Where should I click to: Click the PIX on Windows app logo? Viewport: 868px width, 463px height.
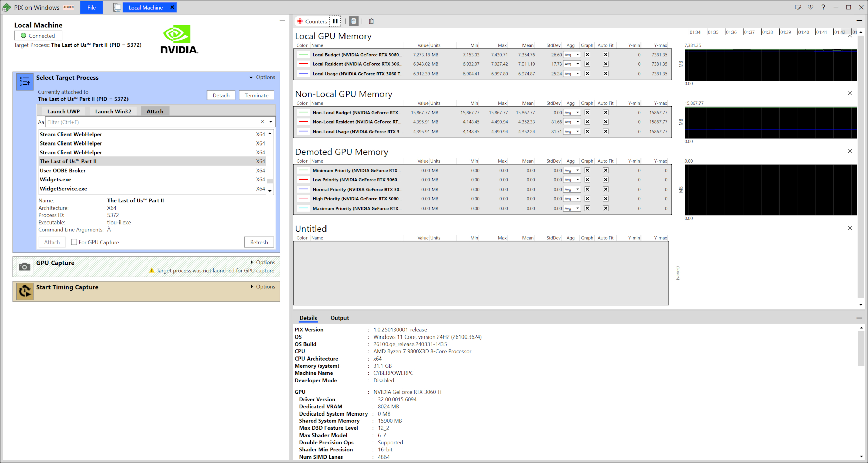tap(6, 7)
